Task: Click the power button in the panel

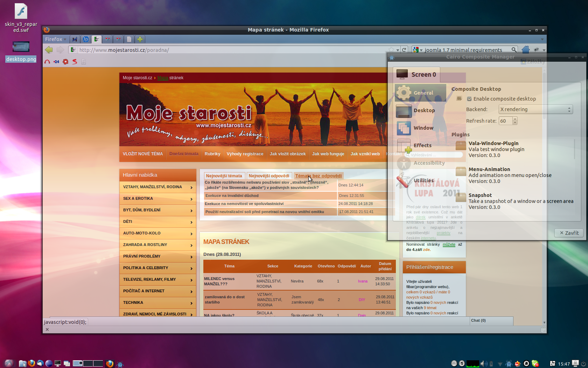Action: [583, 364]
